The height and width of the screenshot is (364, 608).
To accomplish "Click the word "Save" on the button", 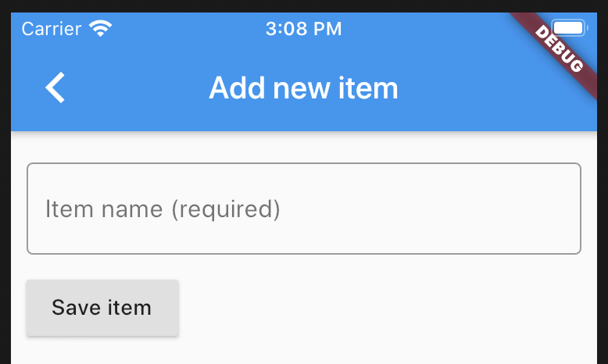I will [x=76, y=308].
